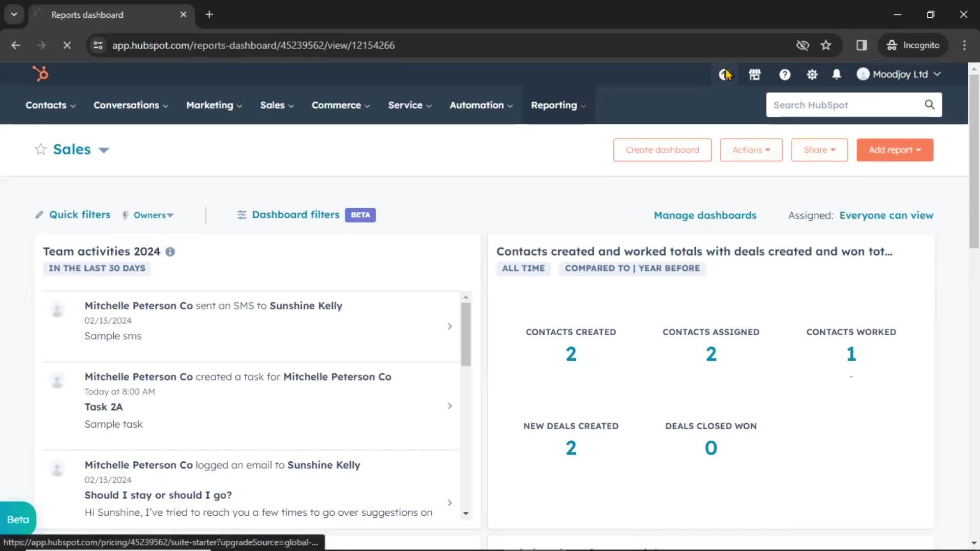
Task: Click Quick filters link
Action: tap(80, 215)
